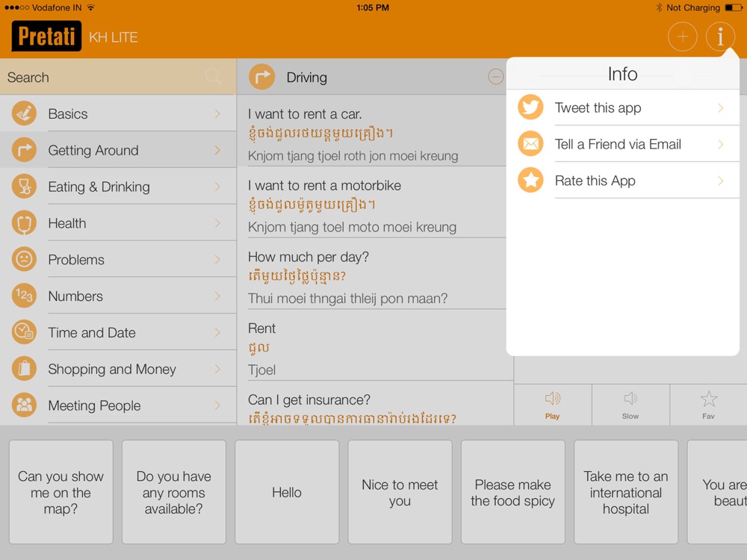
Task: Tap the info "i" button in header
Action: [x=720, y=37]
